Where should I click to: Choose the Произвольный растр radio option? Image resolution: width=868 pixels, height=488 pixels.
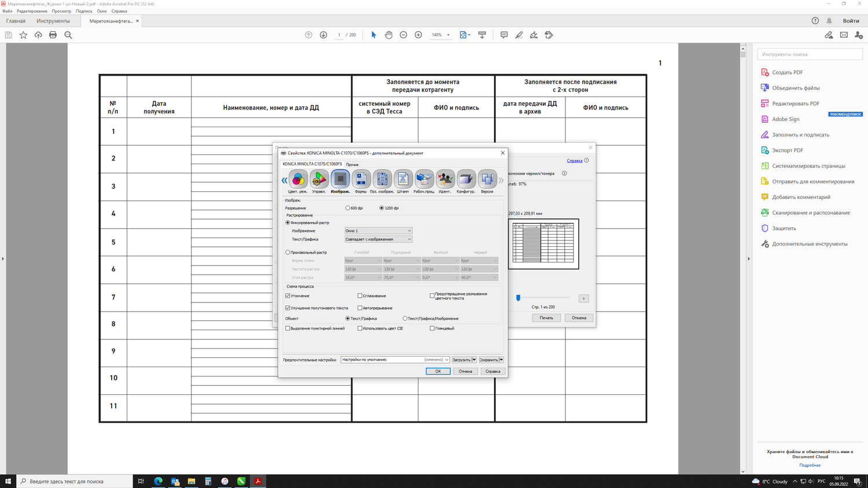coord(288,253)
